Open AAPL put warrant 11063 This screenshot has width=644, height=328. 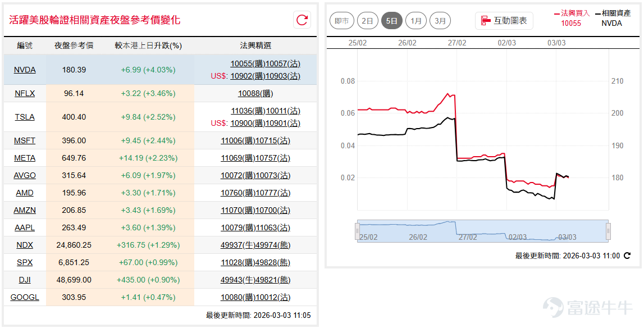273,227
